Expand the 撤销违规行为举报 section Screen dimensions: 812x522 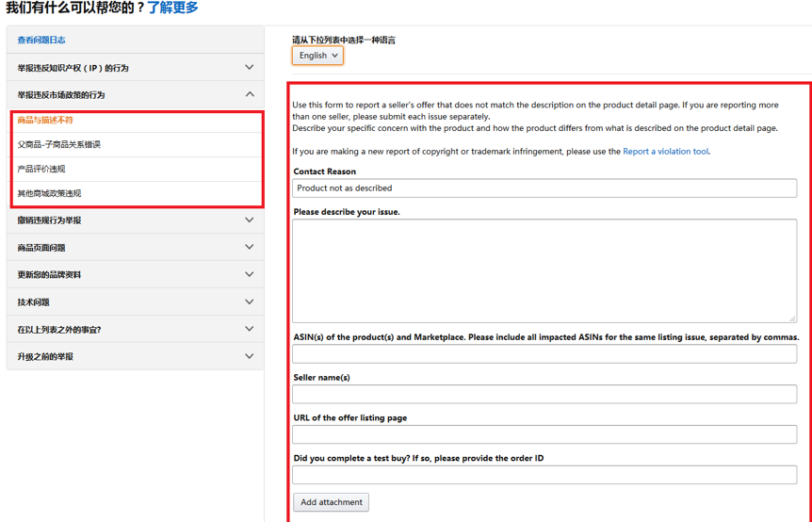135,220
